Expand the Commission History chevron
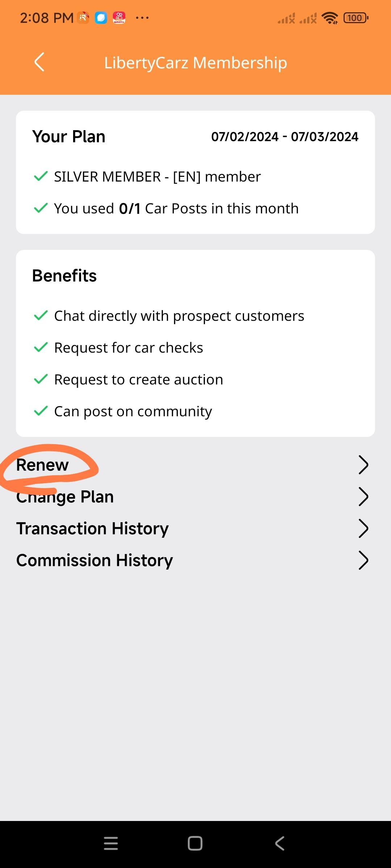391x868 pixels. [x=363, y=560]
